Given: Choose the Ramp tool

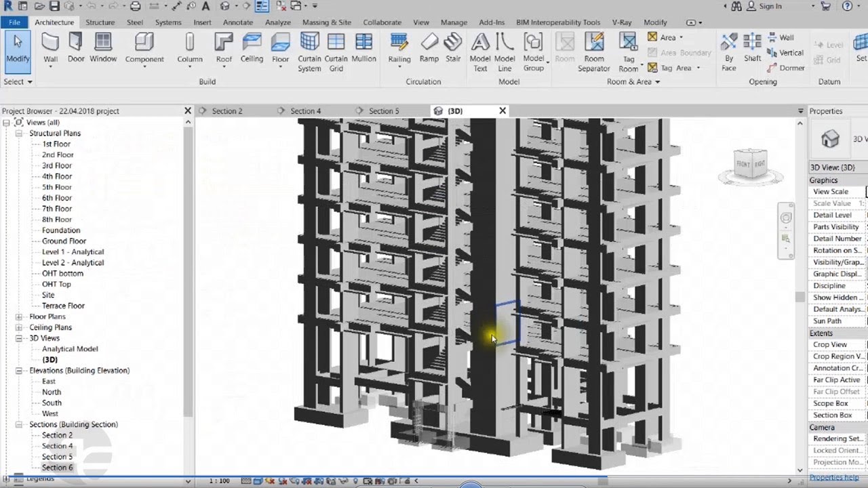Looking at the screenshot, I should pyautogui.click(x=429, y=48).
